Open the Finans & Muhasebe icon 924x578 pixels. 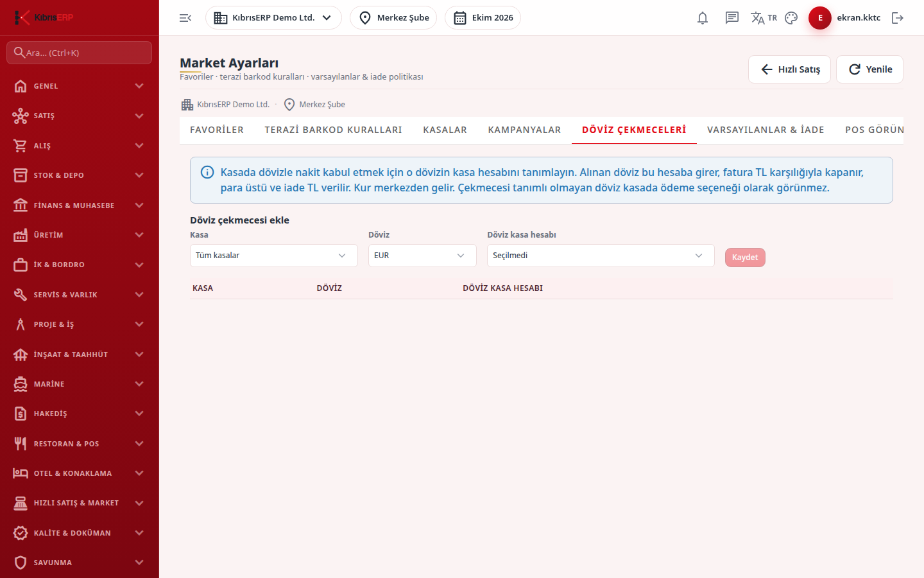(x=21, y=206)
